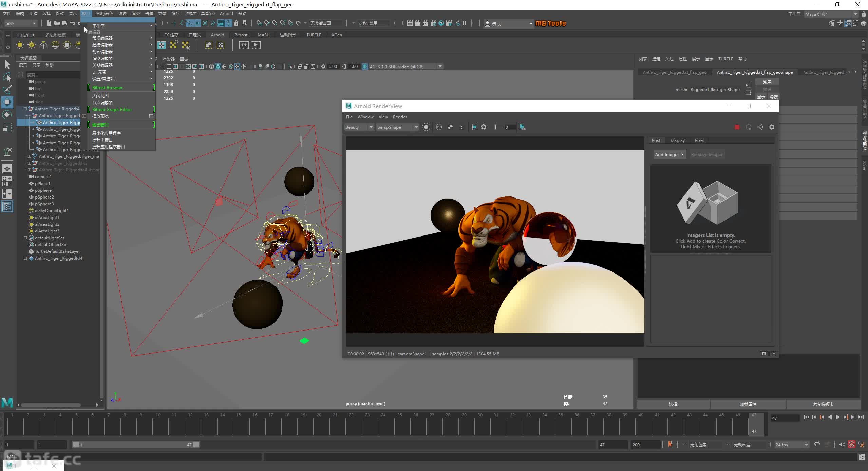
Task: Toggle the isolate-selection circle in RenderView
Action: [426, 127]
